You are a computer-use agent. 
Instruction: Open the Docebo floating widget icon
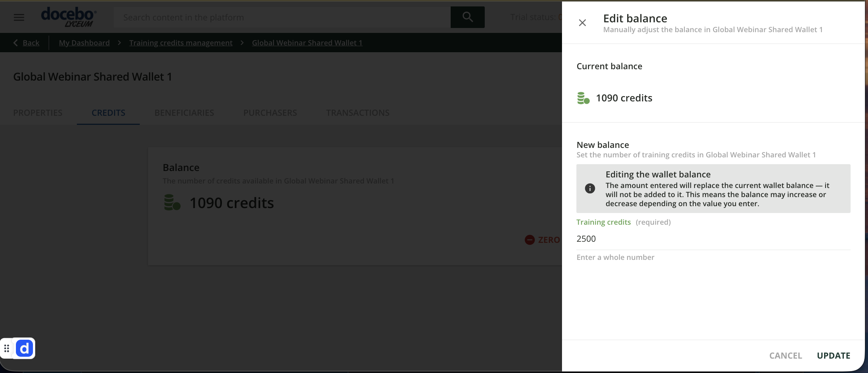[25, 348]
